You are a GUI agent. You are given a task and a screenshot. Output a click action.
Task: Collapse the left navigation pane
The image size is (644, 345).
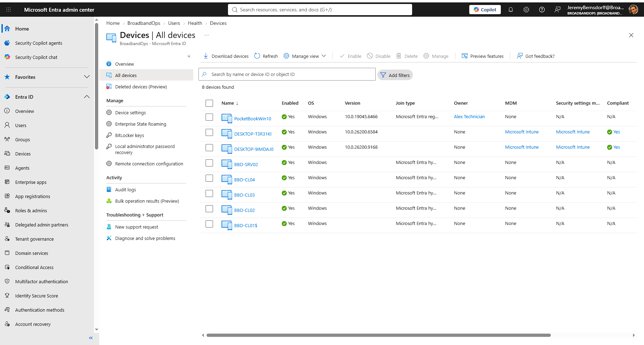pos(91,338)
